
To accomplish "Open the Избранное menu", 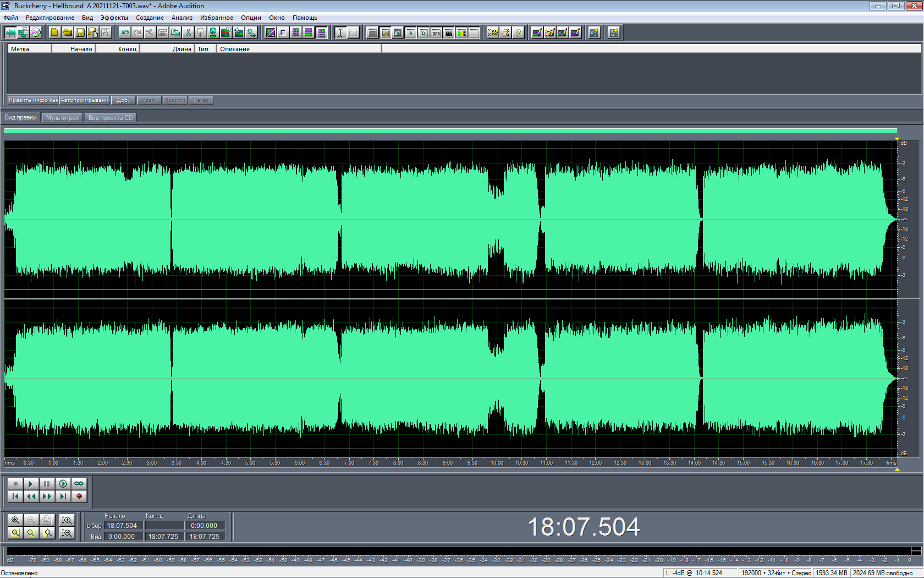I will 217,18.
